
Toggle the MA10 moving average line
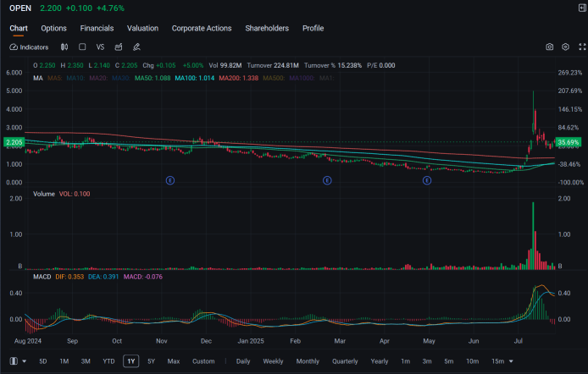pos(75,78)
